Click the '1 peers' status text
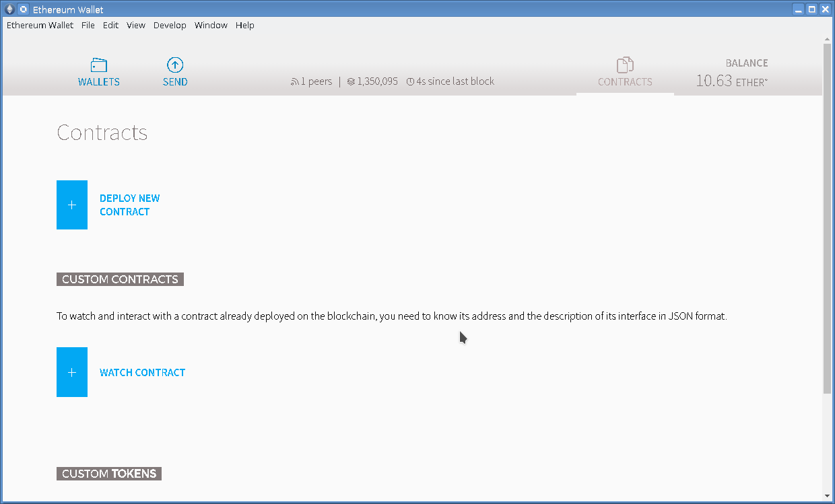Screen dimensions: 835x504 click(316, 81)
